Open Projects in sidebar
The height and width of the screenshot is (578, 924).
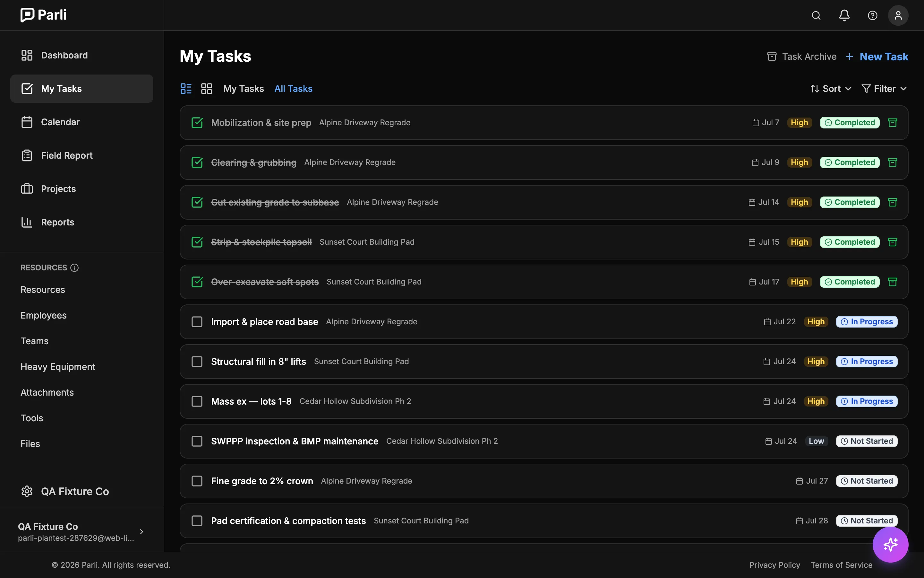point(82,189)
